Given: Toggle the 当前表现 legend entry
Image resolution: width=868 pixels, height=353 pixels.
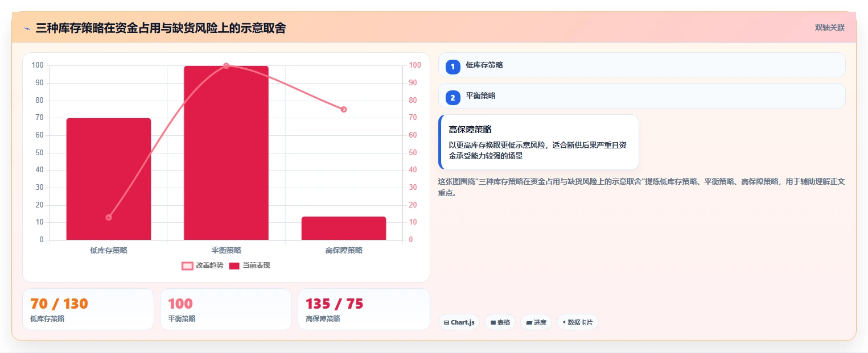Looking at the screenshot, I should pos(249,265).
